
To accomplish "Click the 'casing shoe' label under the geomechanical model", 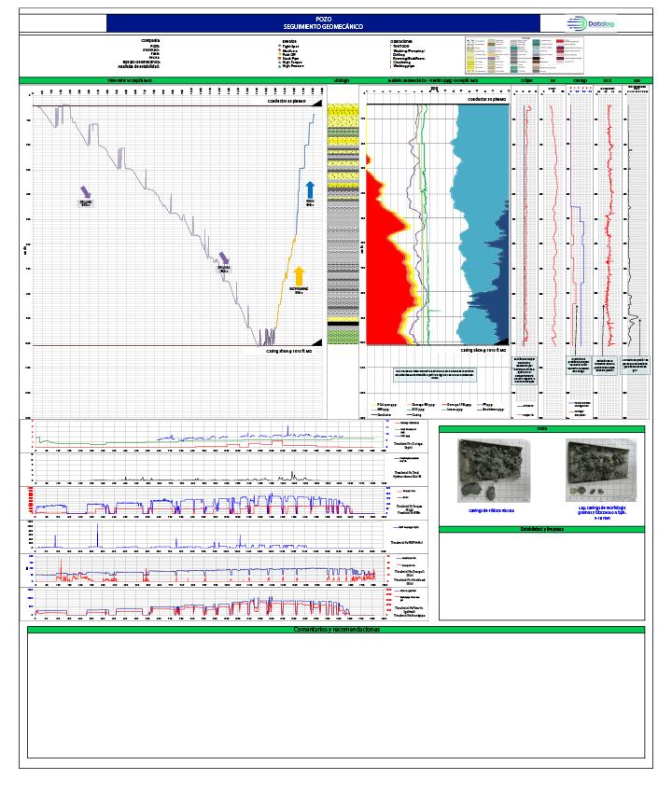I will click(483, 350).
